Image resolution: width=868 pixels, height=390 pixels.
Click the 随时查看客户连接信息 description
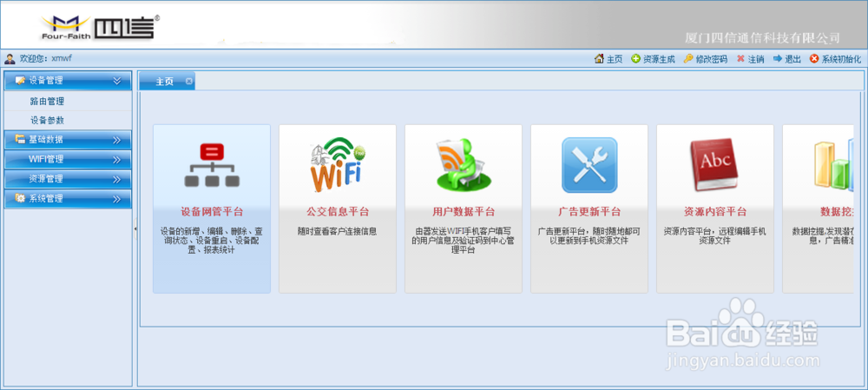[337, 232]
